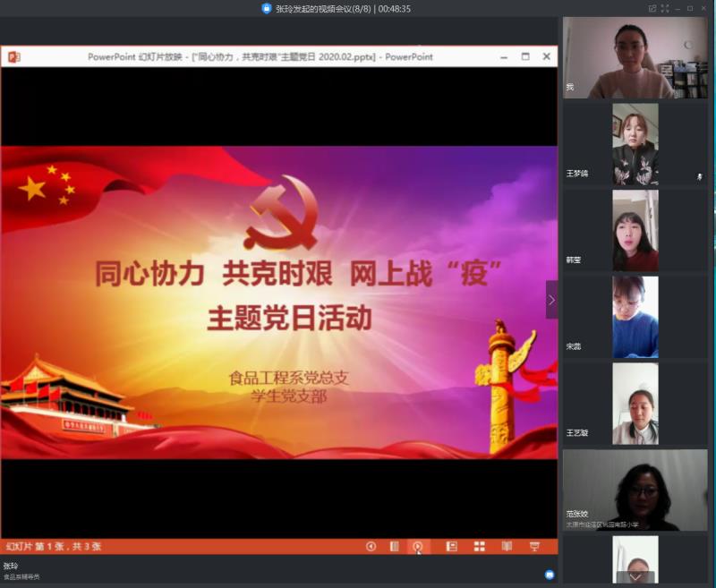Pop out meeting window icon
This screenshot has width=716, height=588.
tap(652, 8)
